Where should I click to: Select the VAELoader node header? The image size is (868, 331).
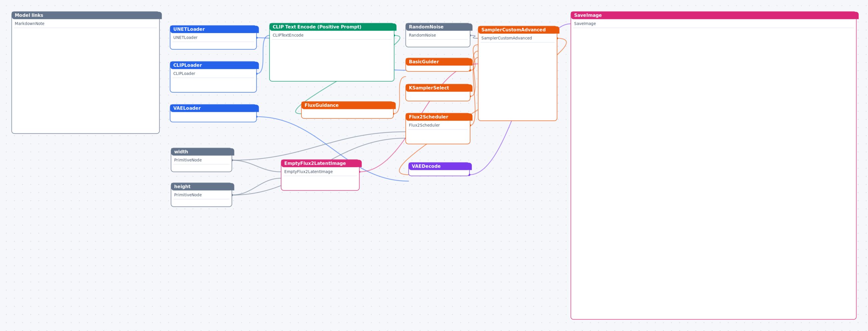pyautogui.click(x=214, y=108)
